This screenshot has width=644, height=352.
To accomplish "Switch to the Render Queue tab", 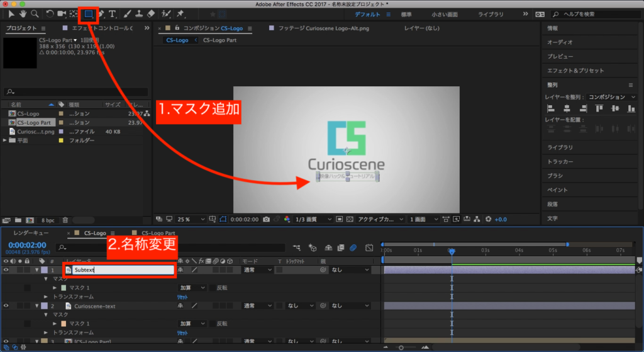I will point(30,233).
